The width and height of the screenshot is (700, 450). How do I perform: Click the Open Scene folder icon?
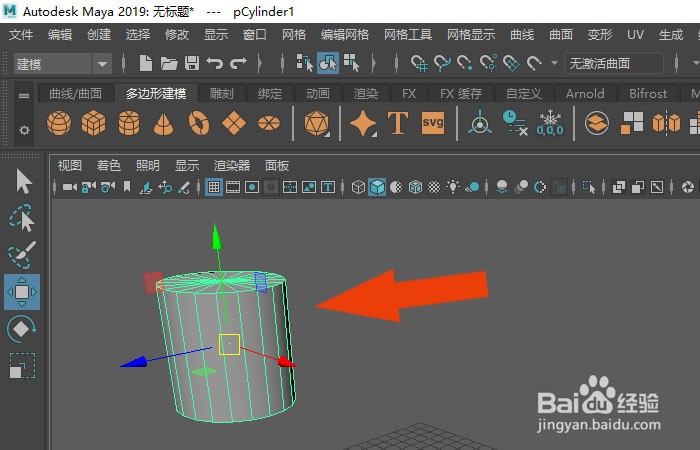tap(169, 63)
